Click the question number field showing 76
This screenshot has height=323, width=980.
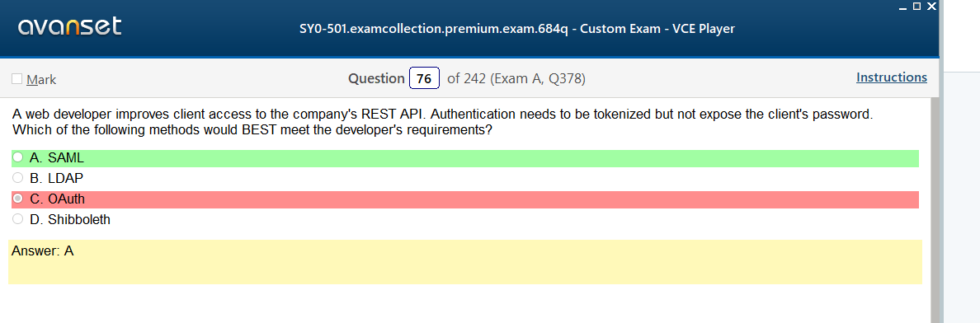424,78
